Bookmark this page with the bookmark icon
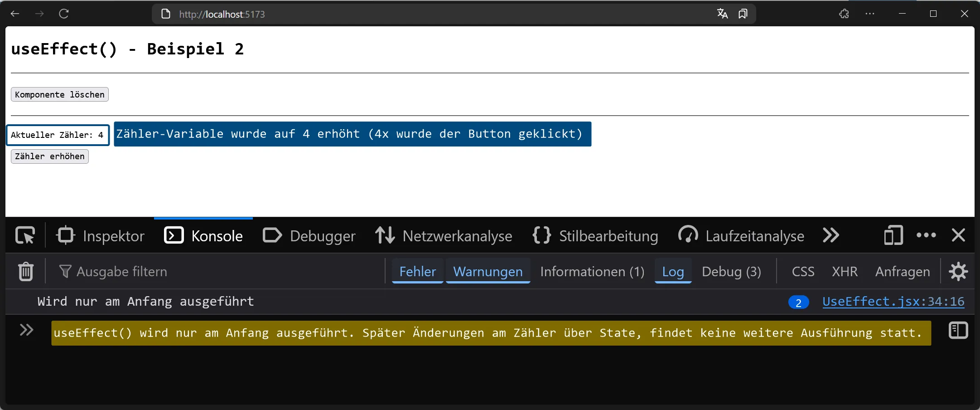This screenshot has height=410, width=980. tap(743, 14)
